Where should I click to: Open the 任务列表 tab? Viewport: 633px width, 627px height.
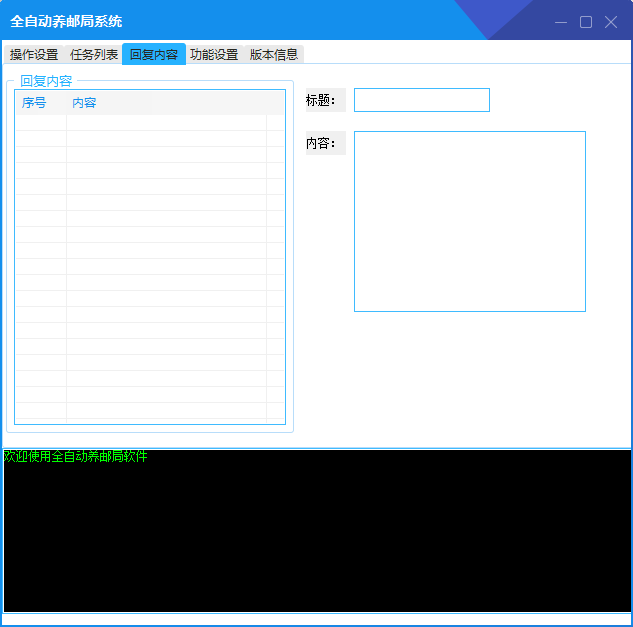pyautogui.click(x=94, y=55)
